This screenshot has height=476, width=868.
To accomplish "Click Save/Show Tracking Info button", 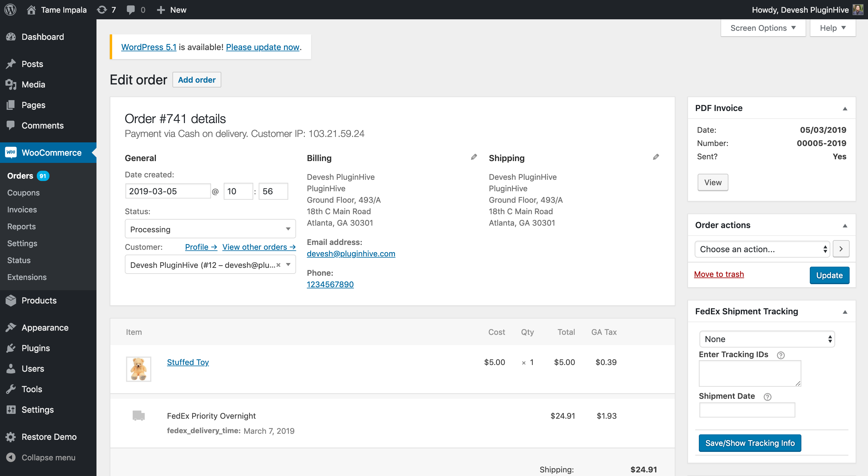I will coord(750,443).
